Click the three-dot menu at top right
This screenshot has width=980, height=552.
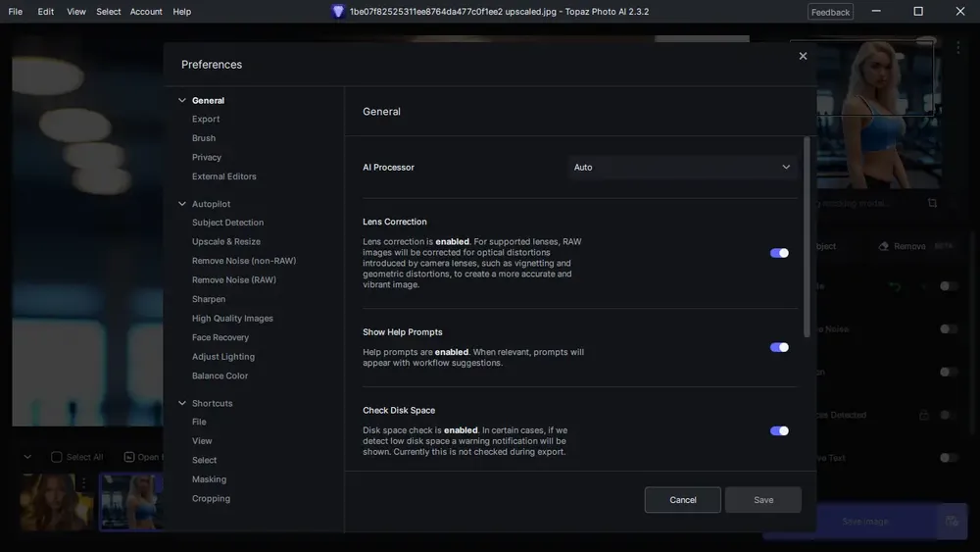click(957, 47)
